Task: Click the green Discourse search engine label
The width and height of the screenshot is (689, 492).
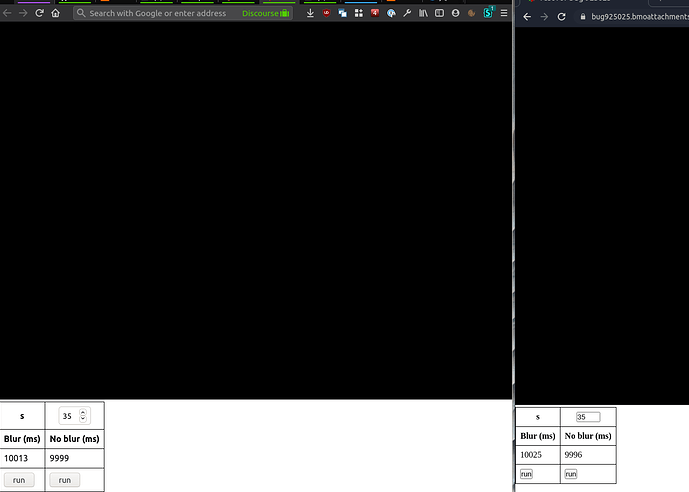Action: coord(265,13)
